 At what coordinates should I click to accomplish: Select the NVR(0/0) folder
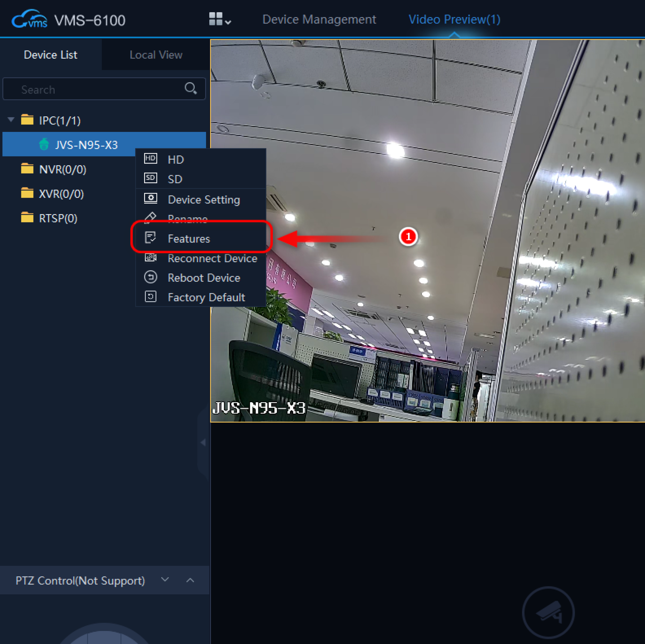click(63, 169)
